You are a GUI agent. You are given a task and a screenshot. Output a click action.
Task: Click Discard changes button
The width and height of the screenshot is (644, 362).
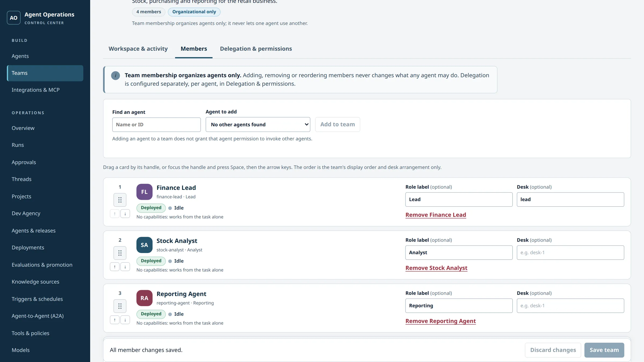coord(553,350)
